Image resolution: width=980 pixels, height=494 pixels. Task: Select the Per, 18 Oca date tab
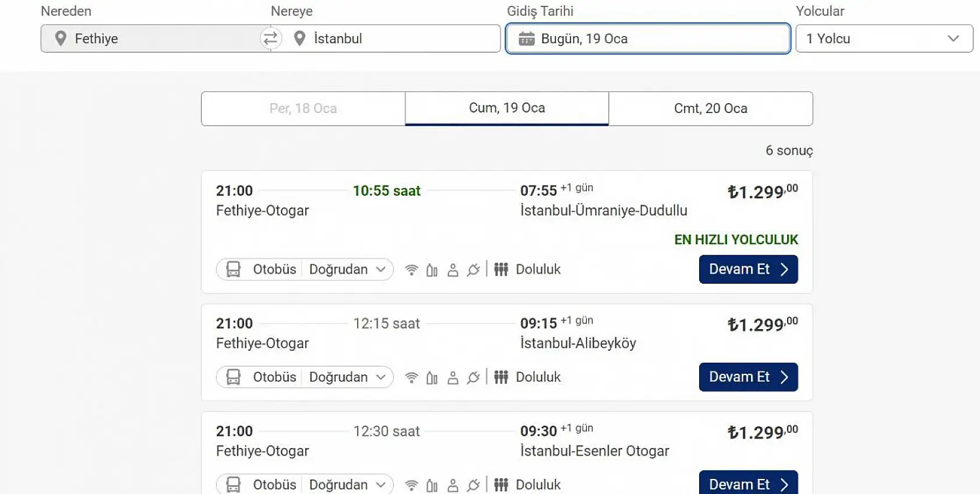tap(302, 108)
